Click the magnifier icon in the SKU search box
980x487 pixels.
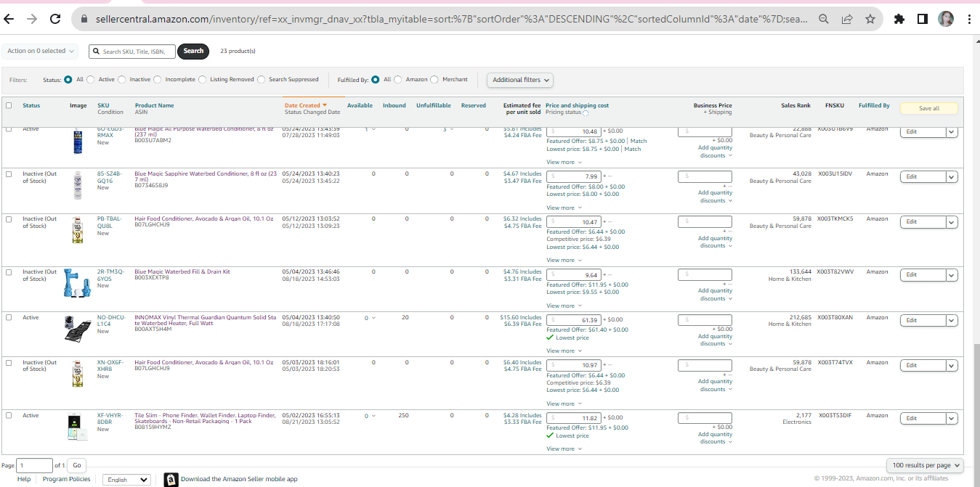click(x=97, y=52)
